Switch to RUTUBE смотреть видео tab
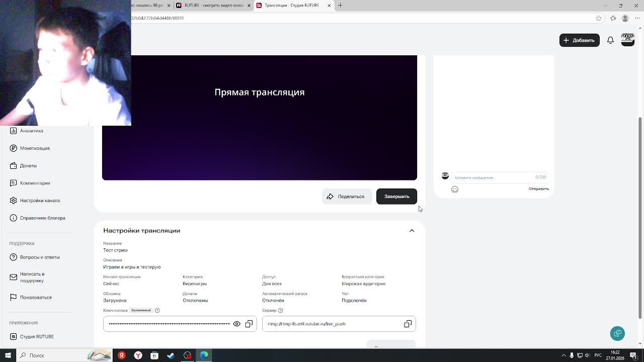The width and height of the screenshot is (644, 362). (x=213, y=6)
